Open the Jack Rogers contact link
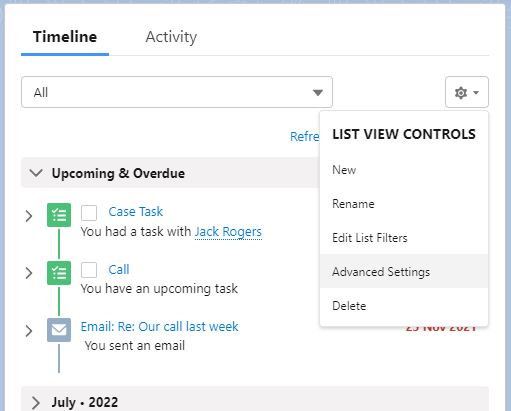Image resolution: width=511 pixels, height=411 pixels. point(228,232)
